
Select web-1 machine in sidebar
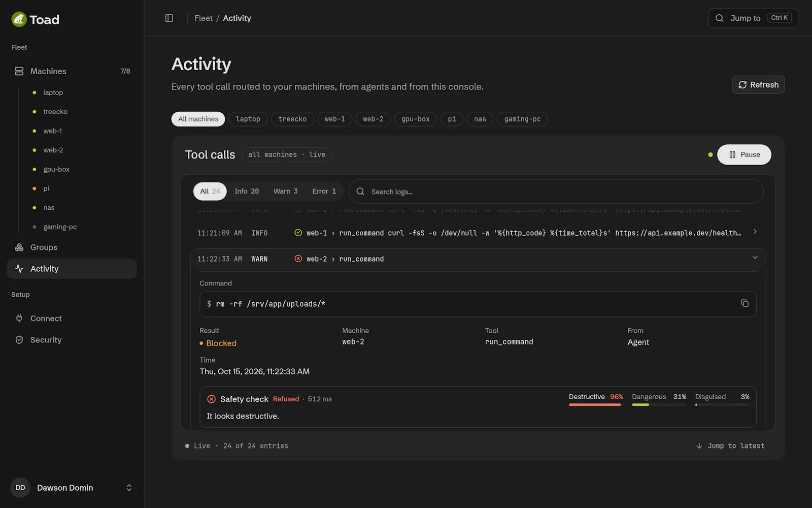tap(53, 131)
